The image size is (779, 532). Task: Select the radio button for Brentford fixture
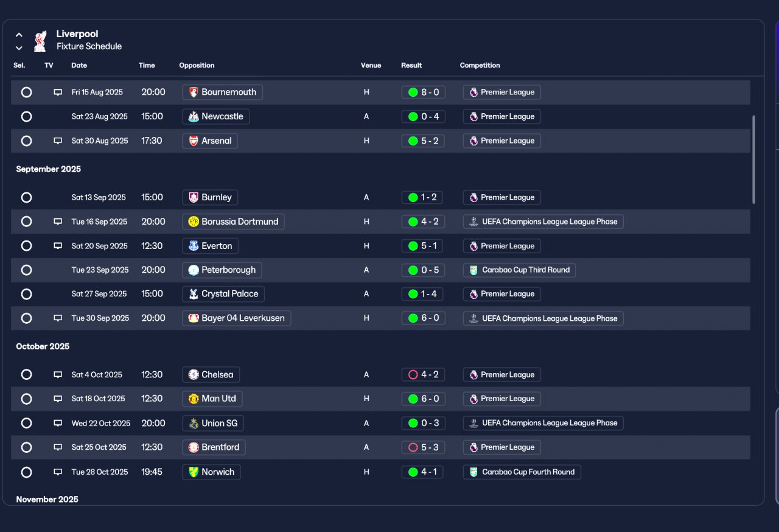click(26, 447)
